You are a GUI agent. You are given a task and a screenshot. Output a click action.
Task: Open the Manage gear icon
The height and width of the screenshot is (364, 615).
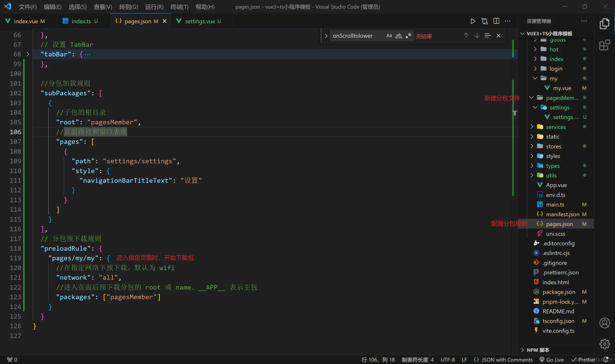pyautogui.click(x=604, y=344)
